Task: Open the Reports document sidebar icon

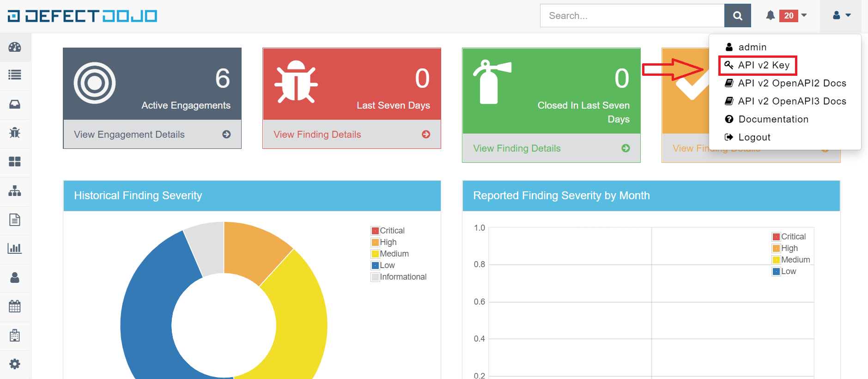Action: [x=15, y=220]
